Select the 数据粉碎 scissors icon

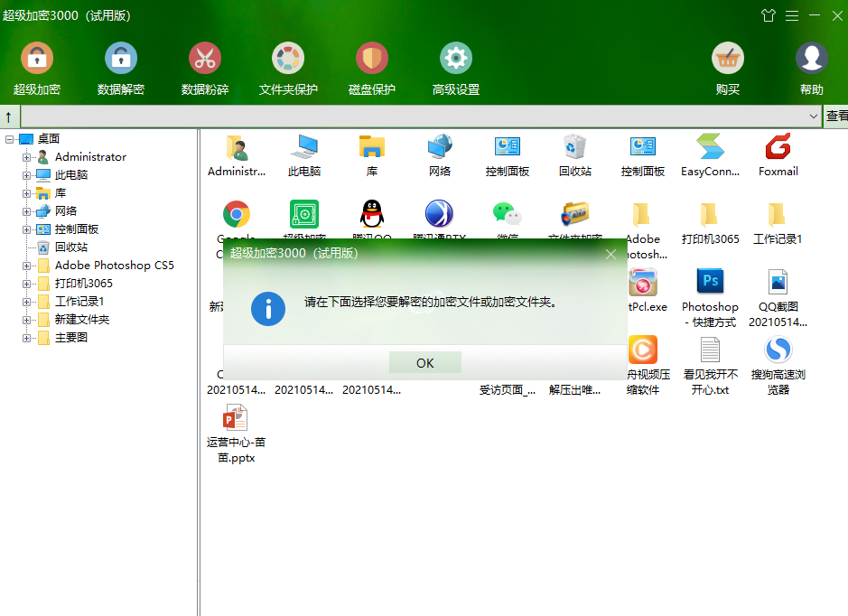(x=205, y=59)
